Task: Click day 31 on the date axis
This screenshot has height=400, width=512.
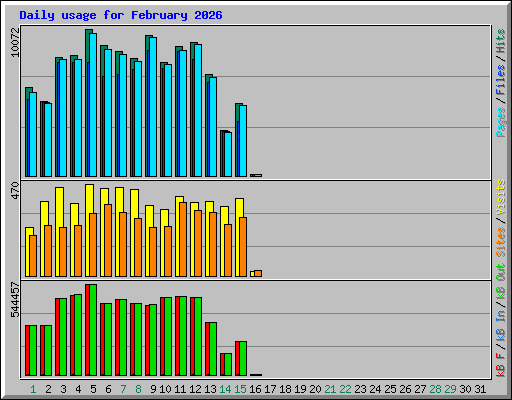Action: (480, 389)
